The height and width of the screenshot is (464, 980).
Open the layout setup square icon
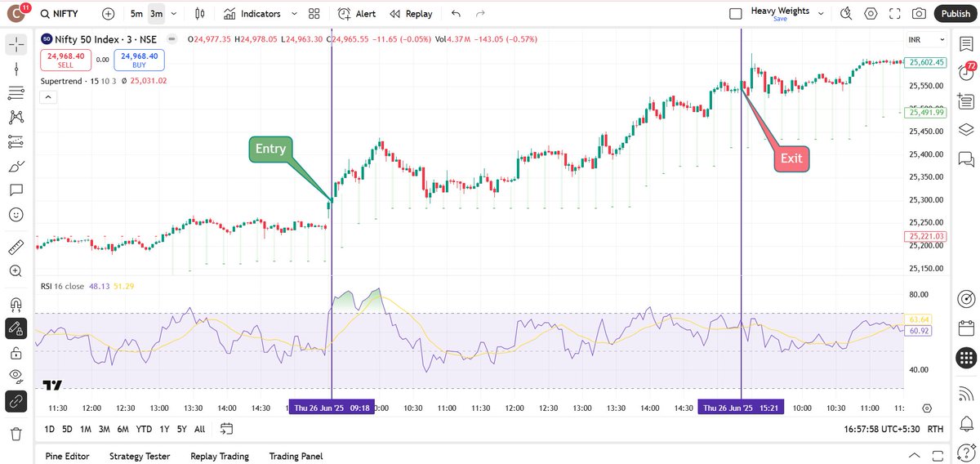[736, 14]
